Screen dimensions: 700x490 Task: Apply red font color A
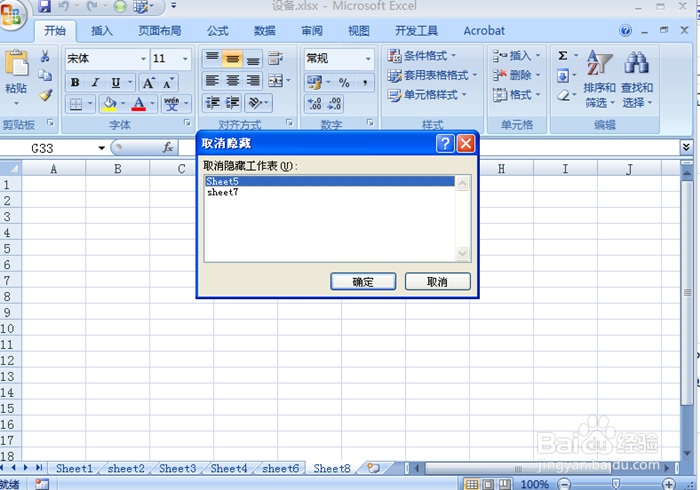click(x=139, y=104)
